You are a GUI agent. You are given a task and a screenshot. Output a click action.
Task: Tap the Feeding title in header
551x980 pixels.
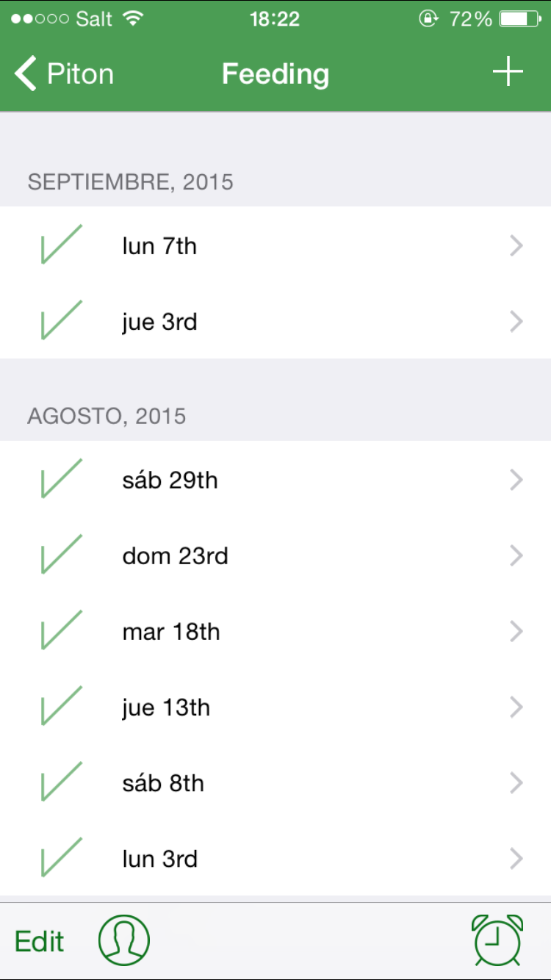[x=275, y=74]
